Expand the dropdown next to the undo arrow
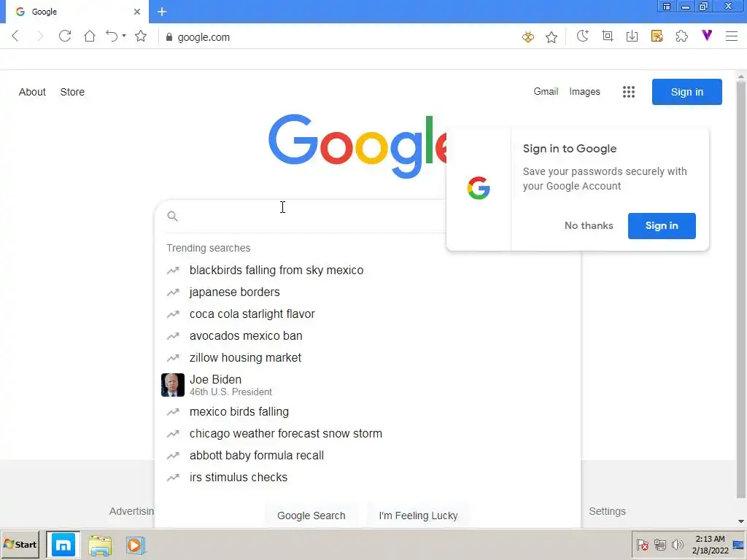The width and height of the screenshot is (747, 560). pos(124,36)
